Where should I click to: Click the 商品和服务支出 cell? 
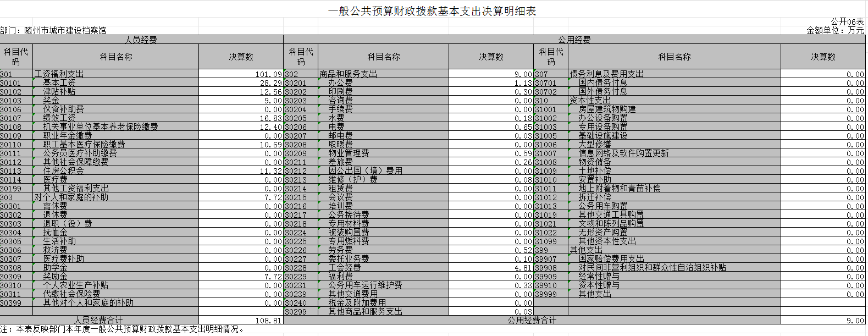(383, 74)
